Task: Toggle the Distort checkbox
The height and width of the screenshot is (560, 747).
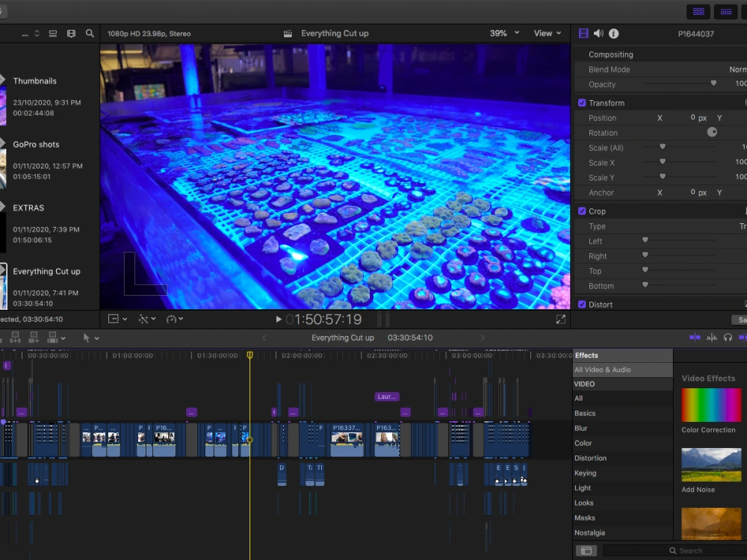Action: click(582, 305)
